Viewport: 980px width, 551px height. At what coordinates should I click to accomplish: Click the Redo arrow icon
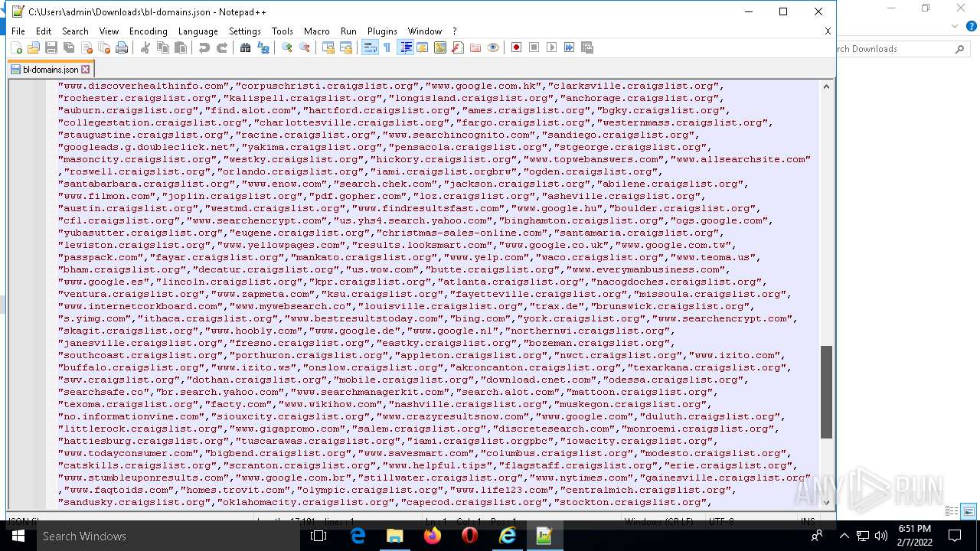click(x=222, y=47)
